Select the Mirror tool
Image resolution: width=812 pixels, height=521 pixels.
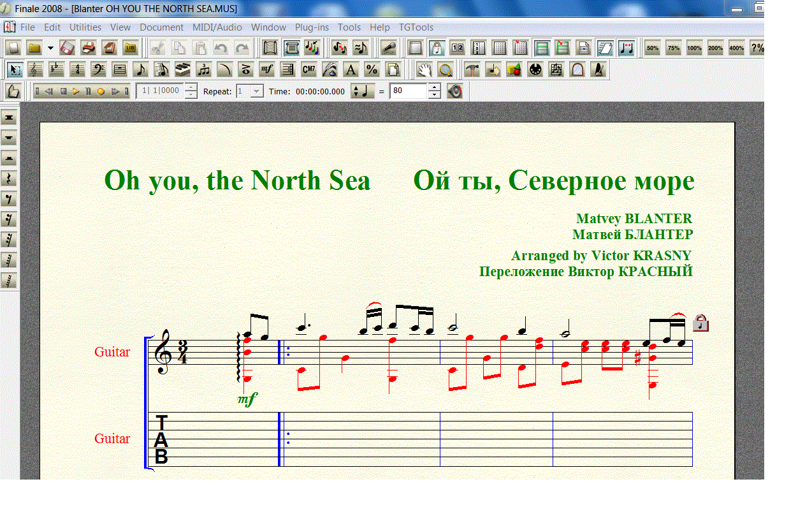tap(577, 70)
